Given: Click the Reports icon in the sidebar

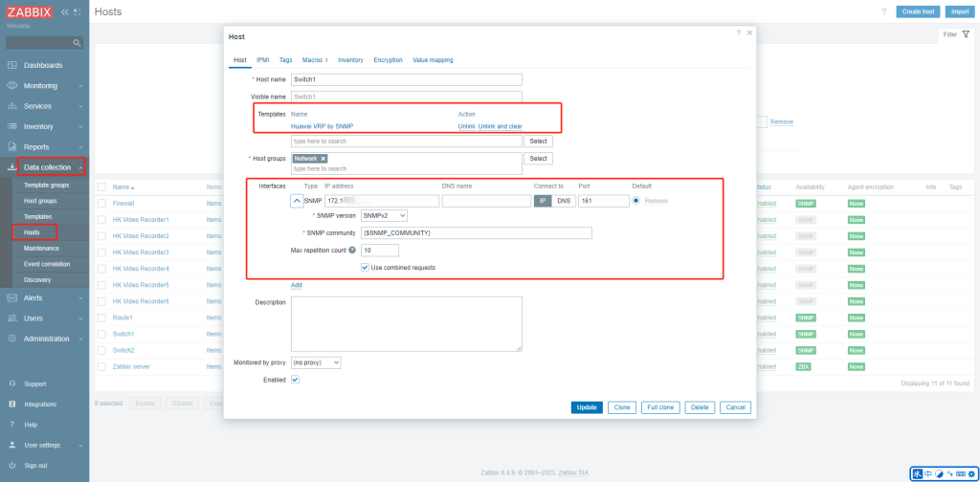Looking at the screenshot, I should point(11,146).
